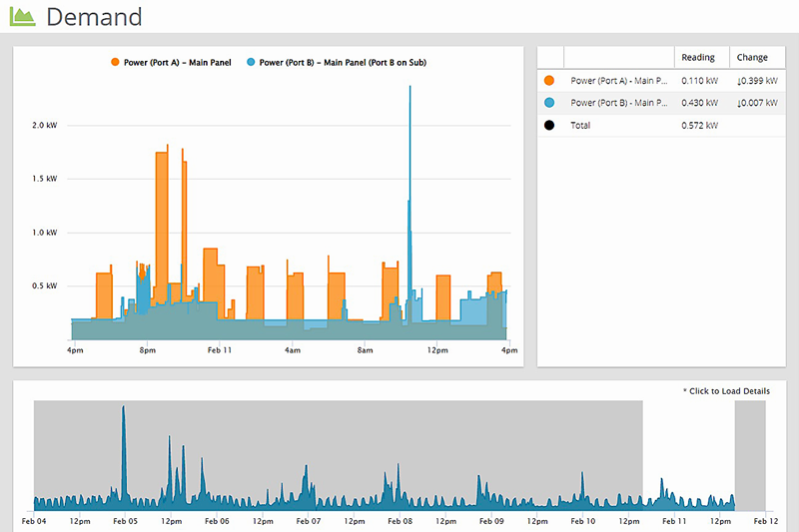
Task: Hide Power (Port B) series via legend label
Action: 343,63
